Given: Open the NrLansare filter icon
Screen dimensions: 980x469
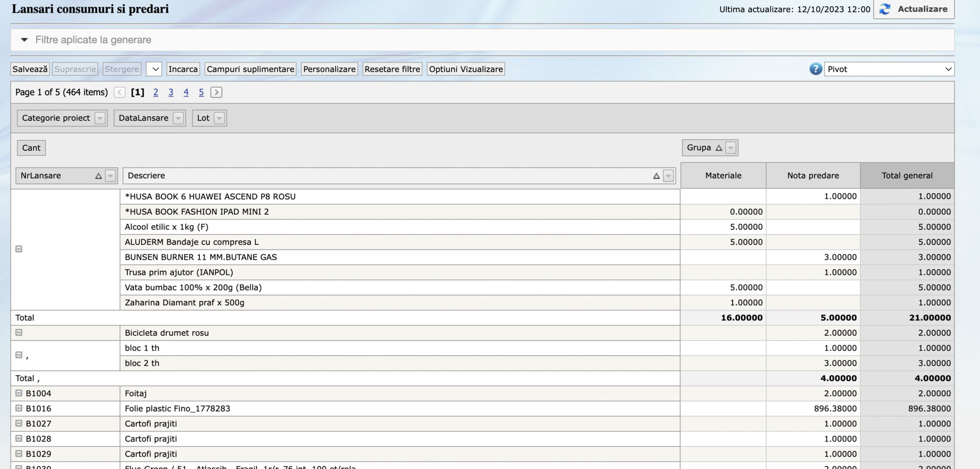Looking at the screenshot, I should (110, 176).
